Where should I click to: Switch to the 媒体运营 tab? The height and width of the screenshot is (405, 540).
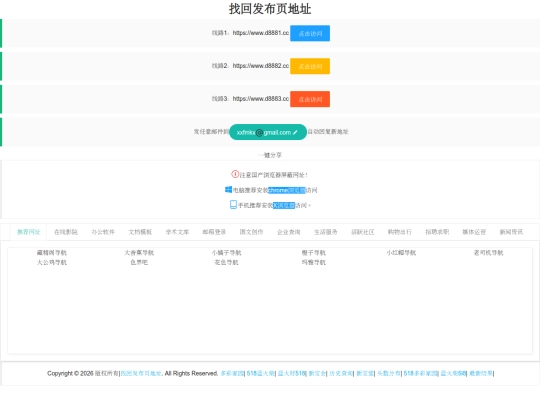point(474,232)
